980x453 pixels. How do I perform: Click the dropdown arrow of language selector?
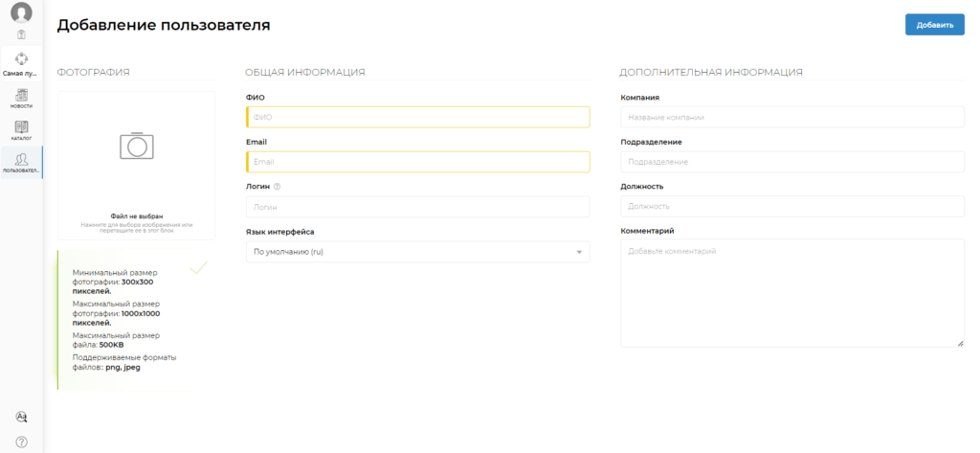coord(579,252)
